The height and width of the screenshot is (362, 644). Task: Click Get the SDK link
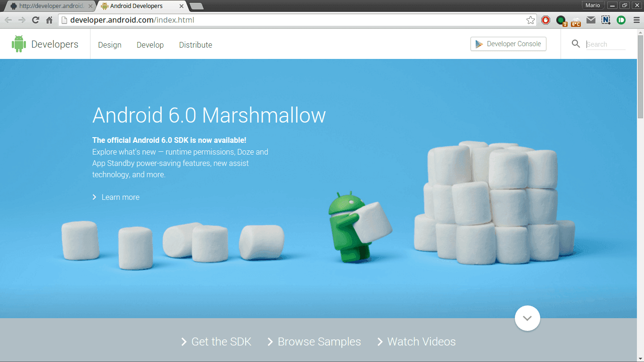[x=221, y=342]
